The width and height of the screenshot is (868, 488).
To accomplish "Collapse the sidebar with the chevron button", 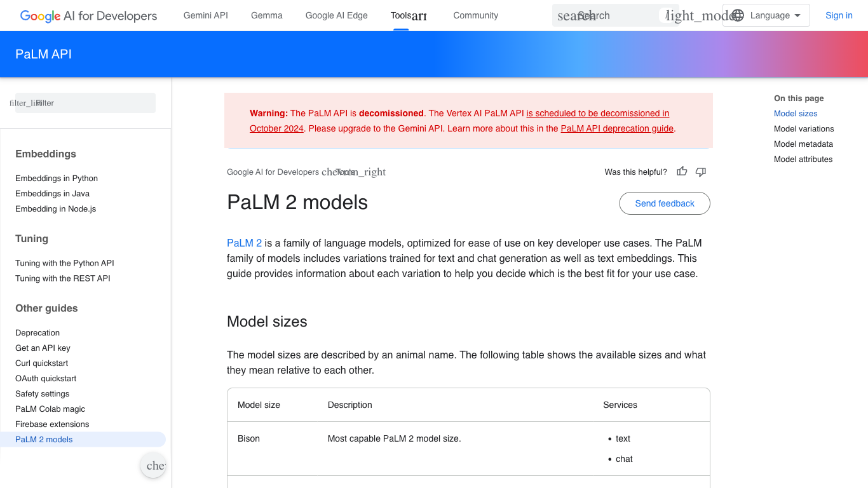I will pos(154,466).
